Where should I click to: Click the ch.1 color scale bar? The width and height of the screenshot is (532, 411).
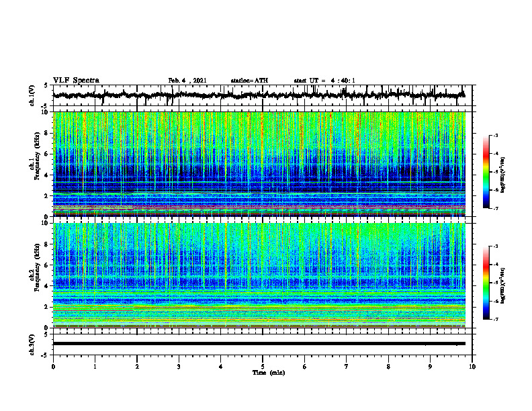(486, 172)
